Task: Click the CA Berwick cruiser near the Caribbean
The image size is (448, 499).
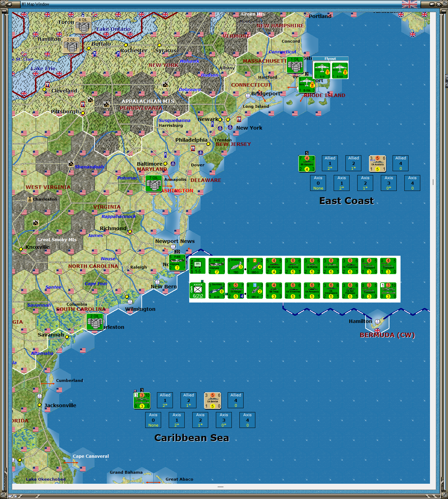Action: coord(212,400)
